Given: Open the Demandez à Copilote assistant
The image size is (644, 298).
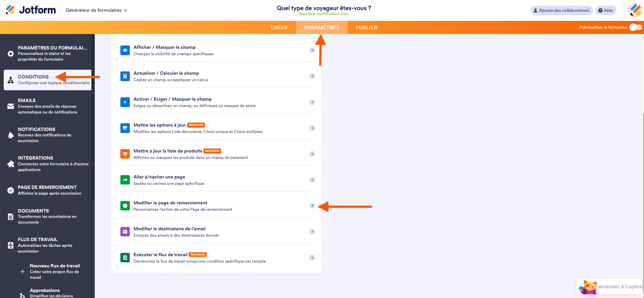Looking at the screenshot, I should (610, 287).
